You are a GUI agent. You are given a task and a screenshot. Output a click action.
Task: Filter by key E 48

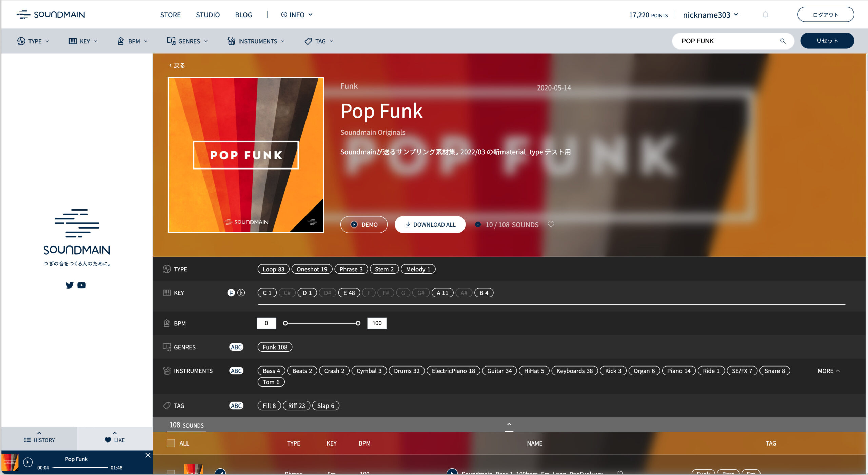(x=349, y=293)
